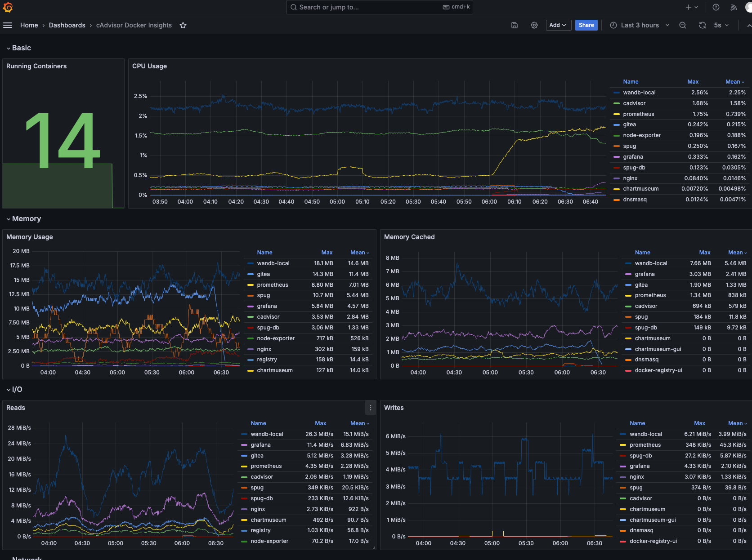Sort Memory Usage legend by Mean
The width and height of the screenshot is (752, 560).
[359, 253]
